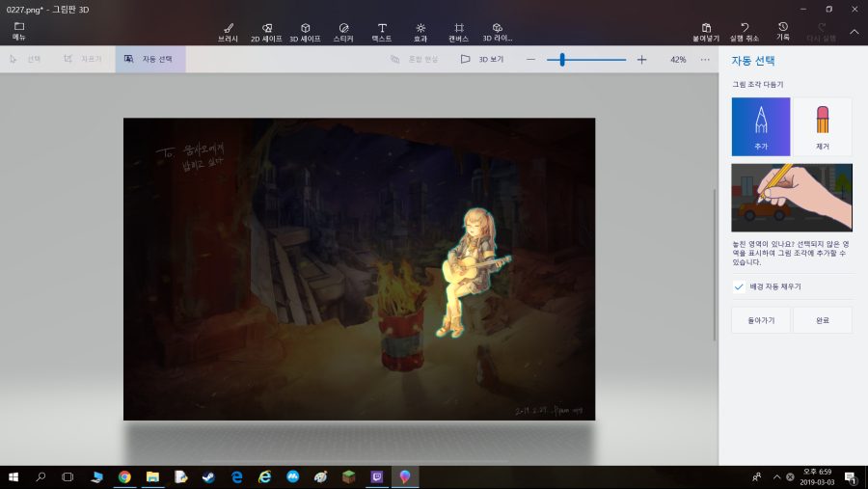
Task: Click 실행 취소 undo
Action: [x=744, y=33]
